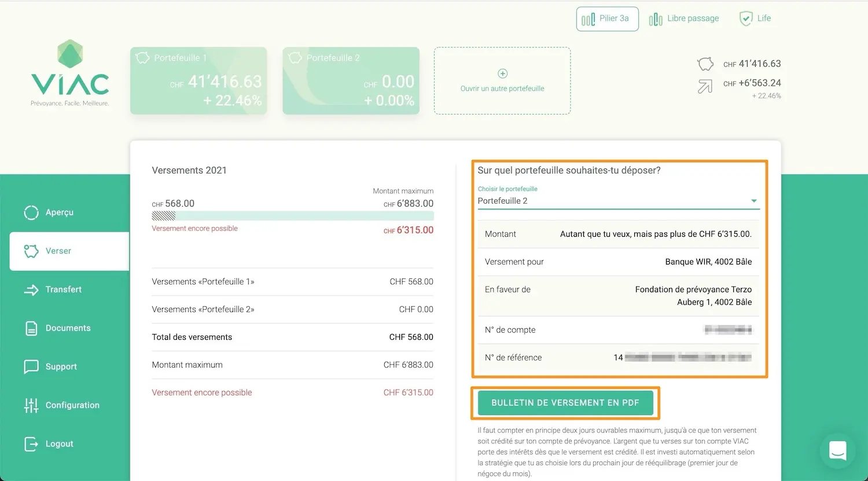Click the plus icon to open portfolio
The image size is (868, 481).
point(502,74)
